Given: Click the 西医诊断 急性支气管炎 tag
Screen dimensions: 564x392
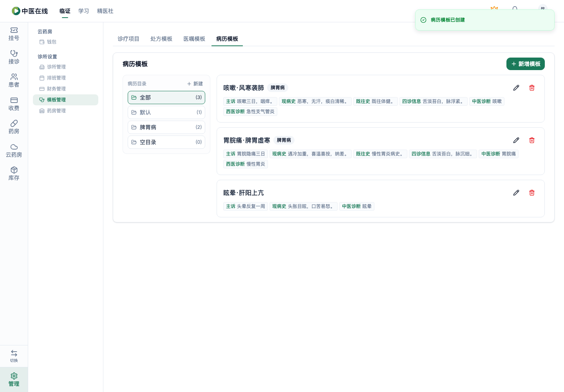Looking at the screenshot, I should tap(250, 112).
